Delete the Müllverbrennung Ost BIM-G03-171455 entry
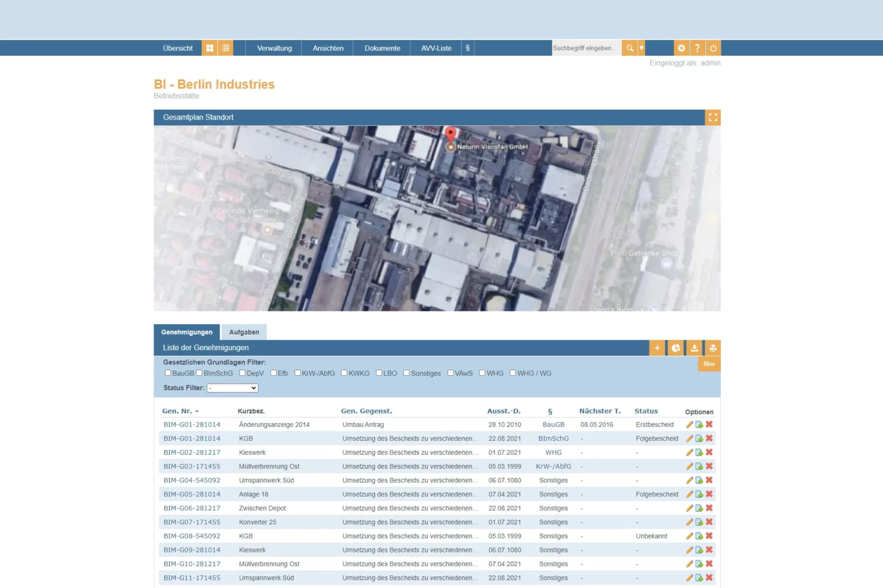The height and width of the screenshot is (588, 883). coord(709,466)
